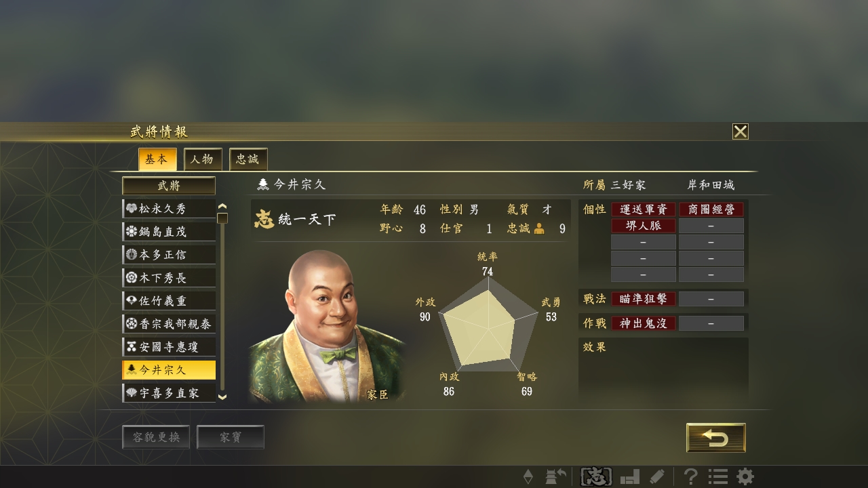Image resolution: width=868 pixels, height=488 pixels.
Task: Click the officer list scrollbar handle
Action: click(222, 218)
